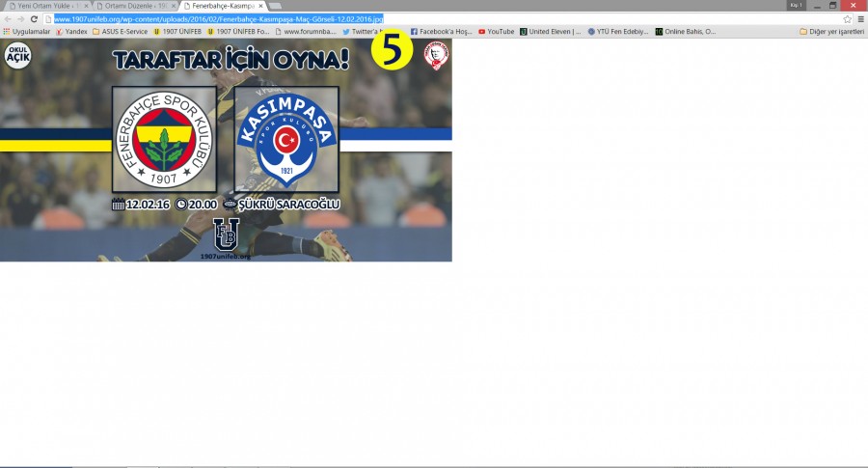This screenshot has width=868, height=468.
Task: Open the YouTube bookmark
Action: click(x=496, y=31)
